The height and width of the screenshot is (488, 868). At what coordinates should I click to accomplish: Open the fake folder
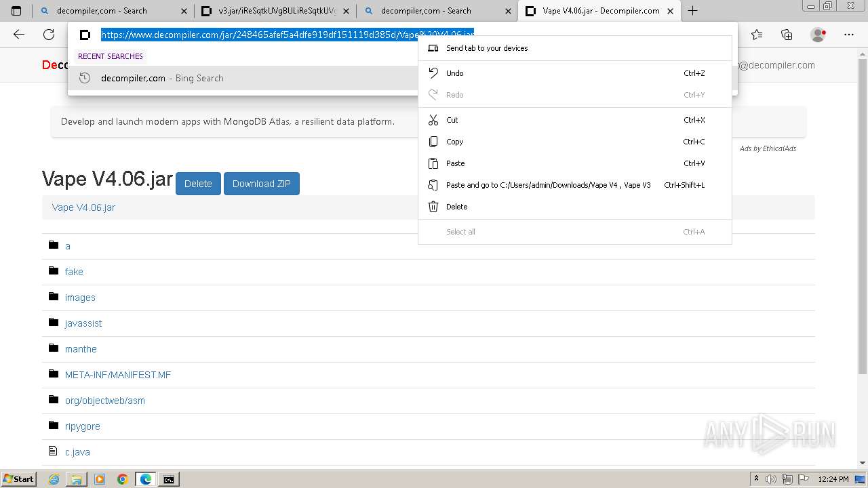tap(74, 272)
